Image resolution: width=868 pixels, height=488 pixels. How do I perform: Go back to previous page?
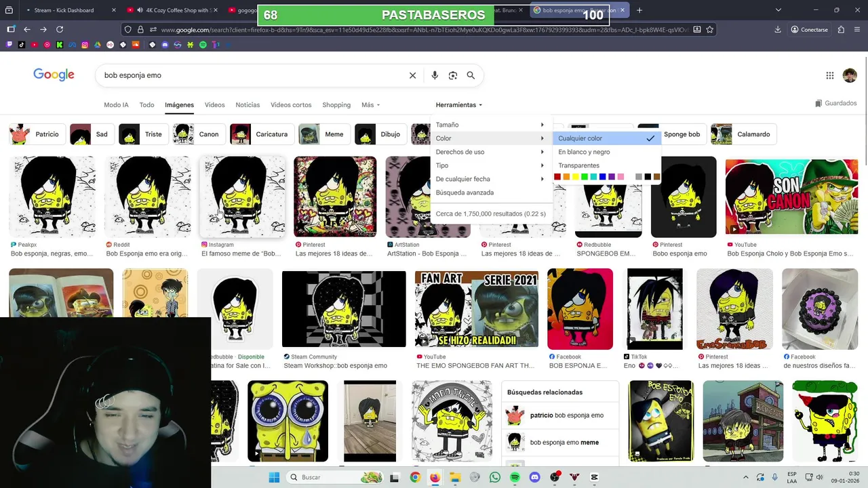coord(27,29)
